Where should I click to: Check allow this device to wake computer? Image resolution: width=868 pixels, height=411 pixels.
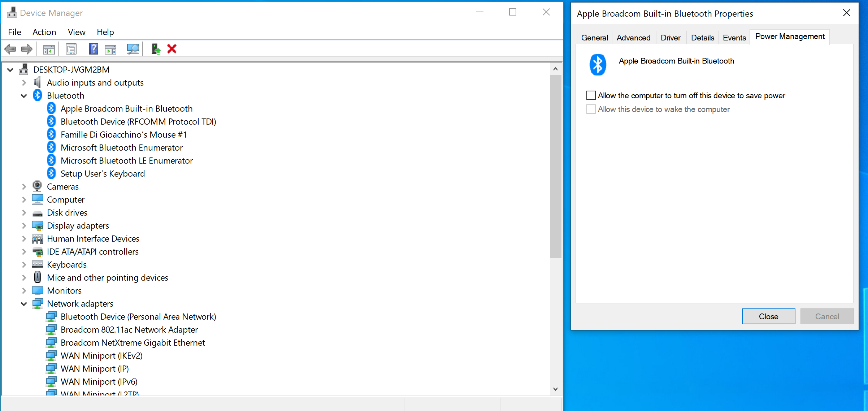click(x=591, y=109)
